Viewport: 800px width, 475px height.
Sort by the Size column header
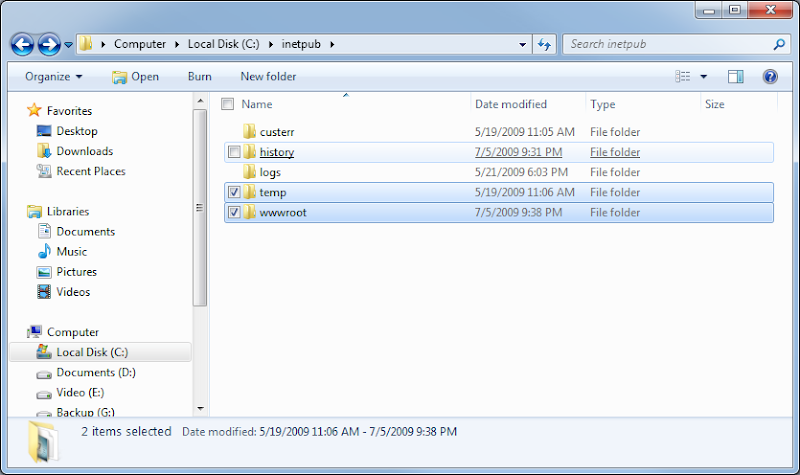[714, 104]
